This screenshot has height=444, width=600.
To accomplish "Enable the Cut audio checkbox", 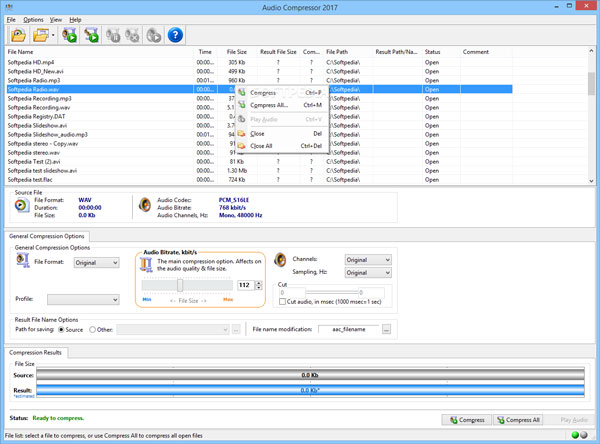I will [x=282, y=302].
